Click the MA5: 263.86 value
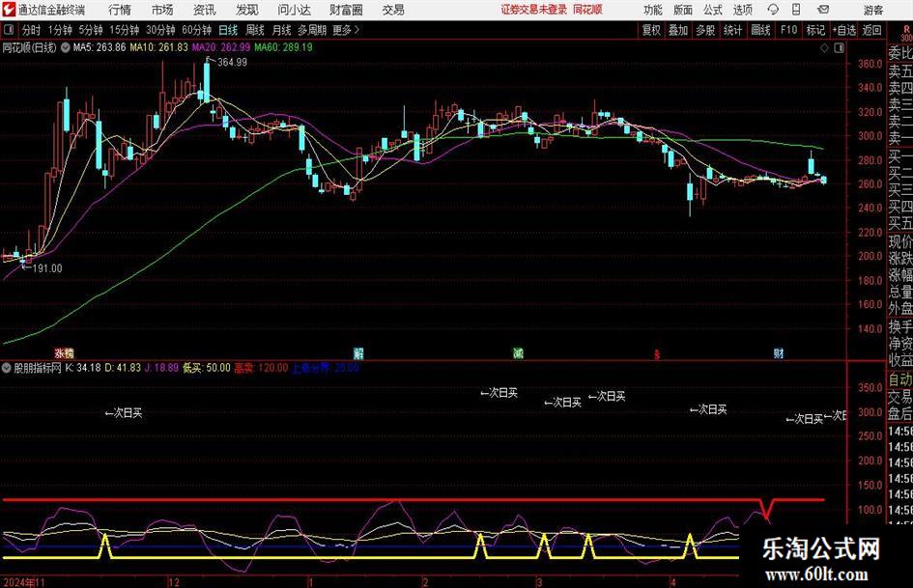This screenshot has width=913, height=588. pos(99,47)
